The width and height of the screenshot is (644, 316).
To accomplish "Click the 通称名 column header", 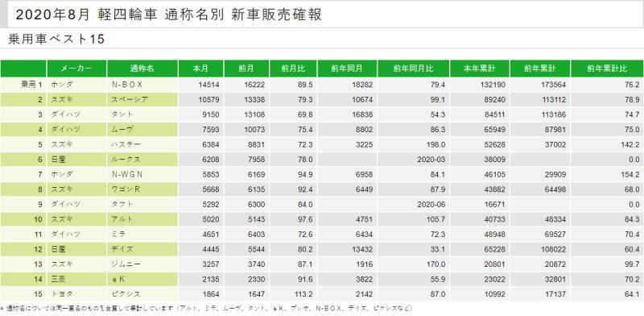I will click(142, 69).
